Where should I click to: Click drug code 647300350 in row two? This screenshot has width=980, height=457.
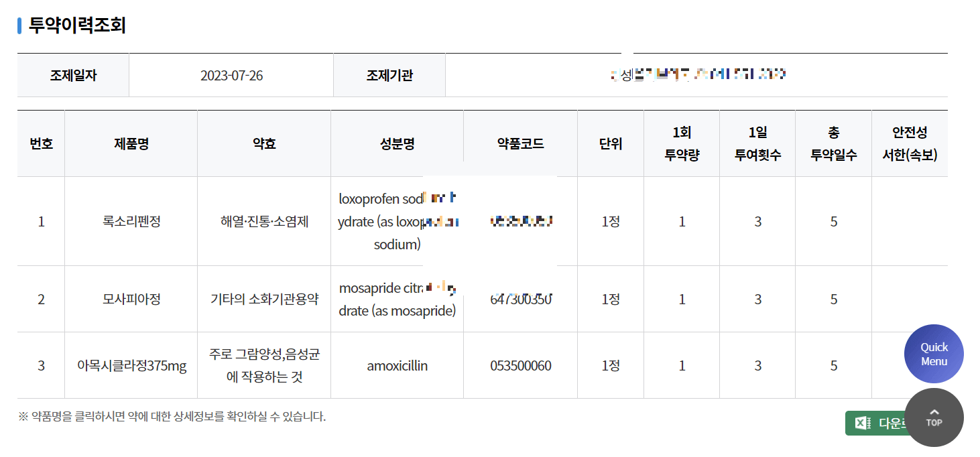[x=520, y=299]
